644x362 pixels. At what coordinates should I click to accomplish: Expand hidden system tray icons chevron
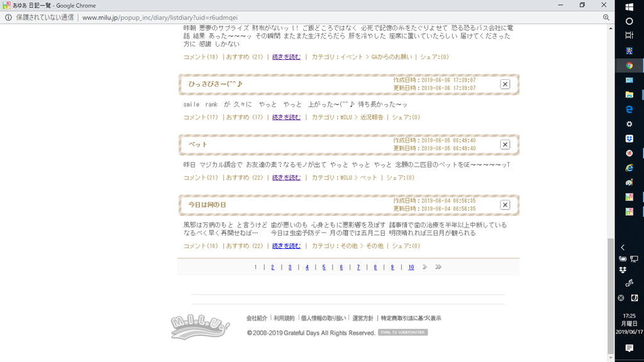[x=623, y=248]
